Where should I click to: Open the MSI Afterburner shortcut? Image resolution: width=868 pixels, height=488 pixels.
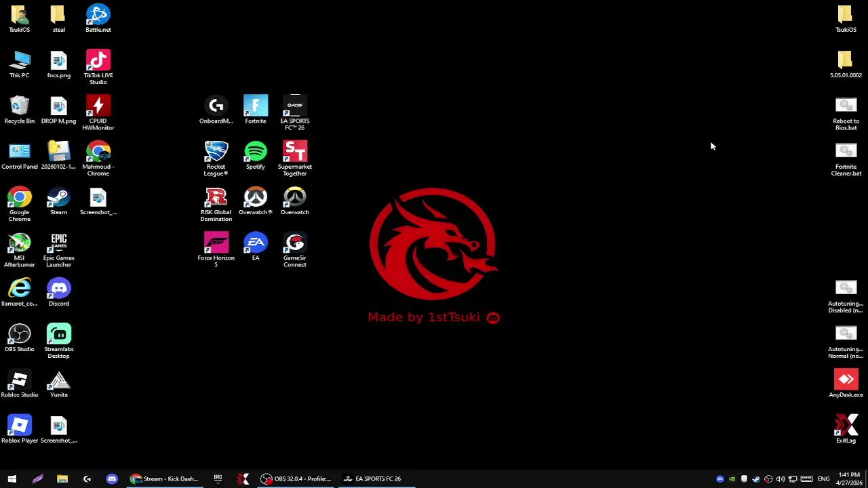20,250
